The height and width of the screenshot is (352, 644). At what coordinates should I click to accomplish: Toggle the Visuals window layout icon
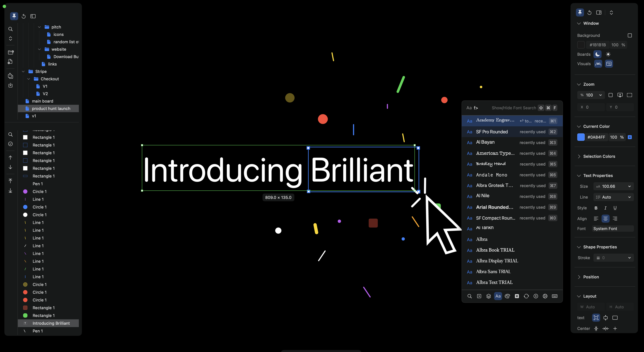[609, 64]
